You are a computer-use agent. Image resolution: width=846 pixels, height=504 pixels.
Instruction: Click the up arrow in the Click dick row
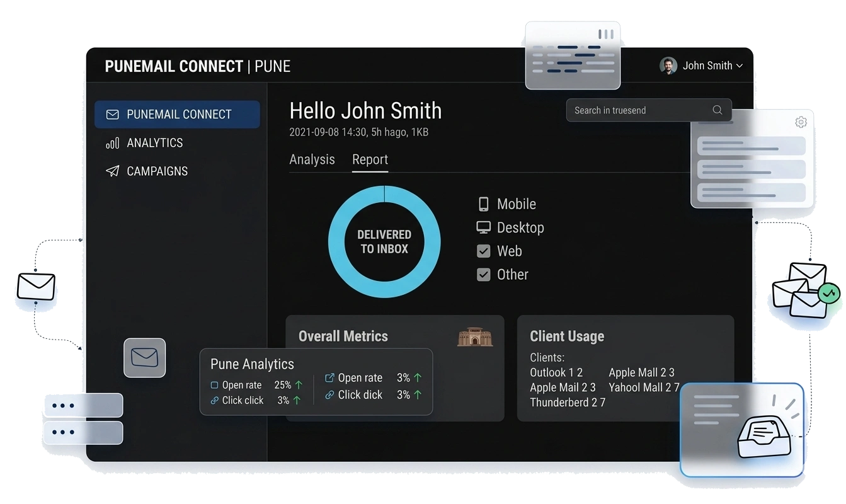[417, 395]
